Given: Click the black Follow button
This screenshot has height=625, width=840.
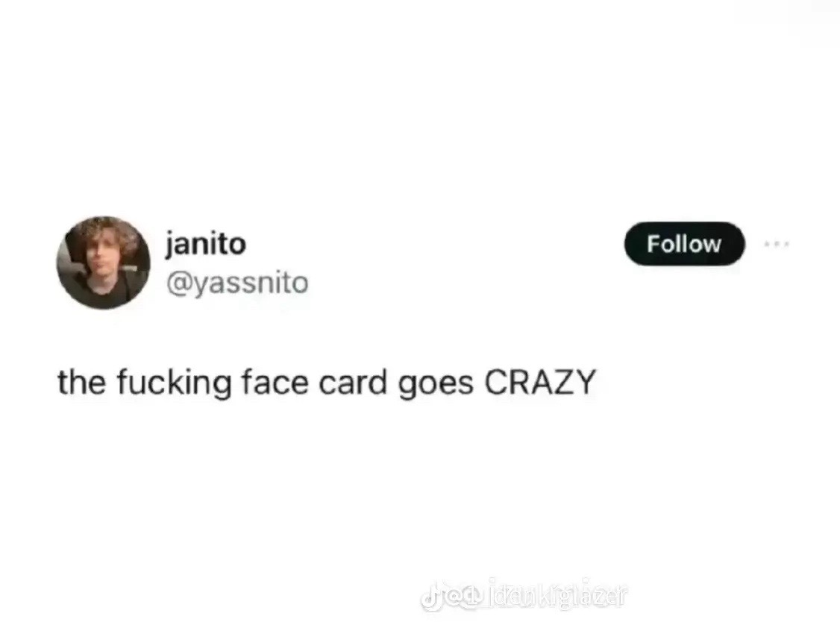Looking at the screenshot, I should pos(684,244).
